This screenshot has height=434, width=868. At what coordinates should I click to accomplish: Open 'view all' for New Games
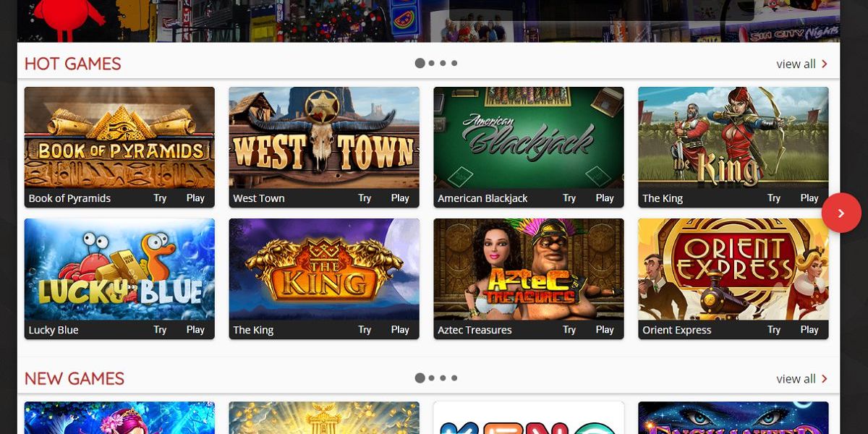tap(802, 378)
